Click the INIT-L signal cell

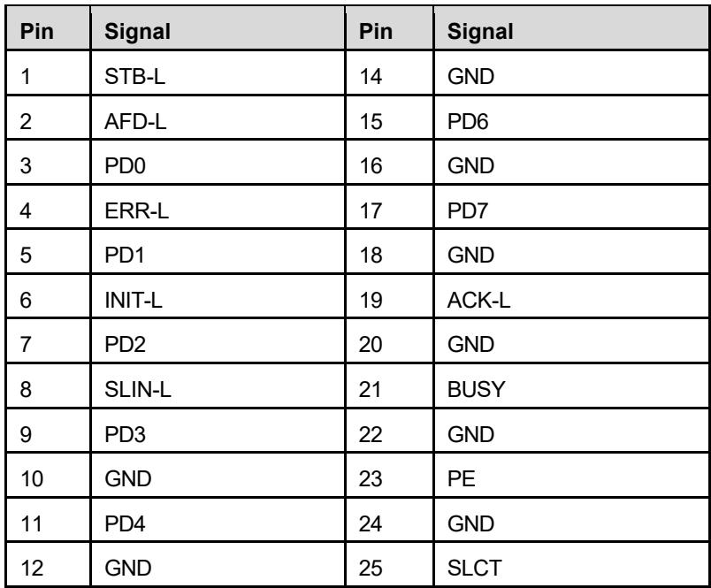click(218, 296)
